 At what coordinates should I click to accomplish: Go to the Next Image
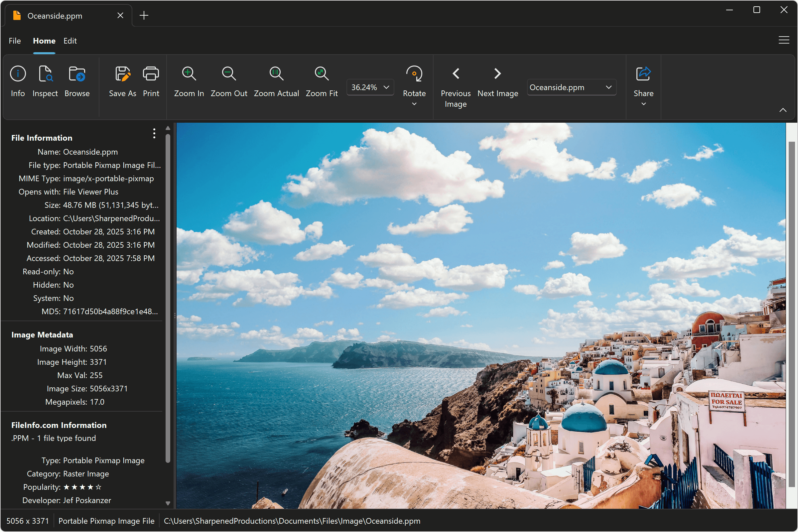497,73
